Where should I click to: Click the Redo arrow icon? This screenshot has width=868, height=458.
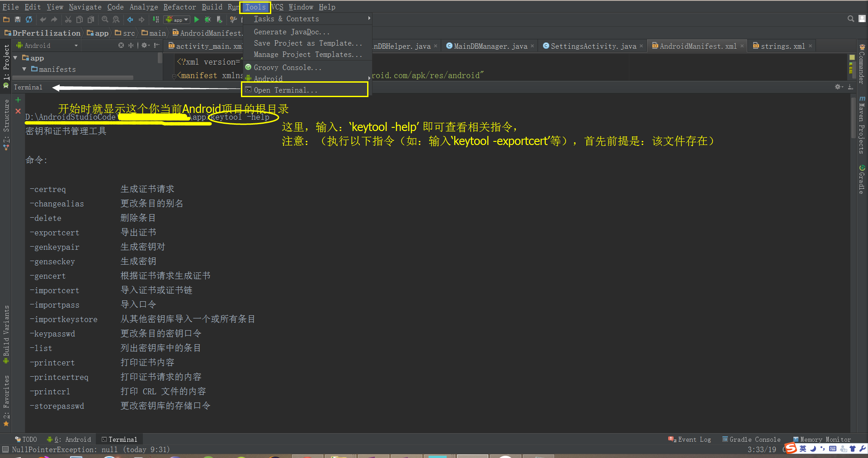pyautogui.click(x=54, y=19)
